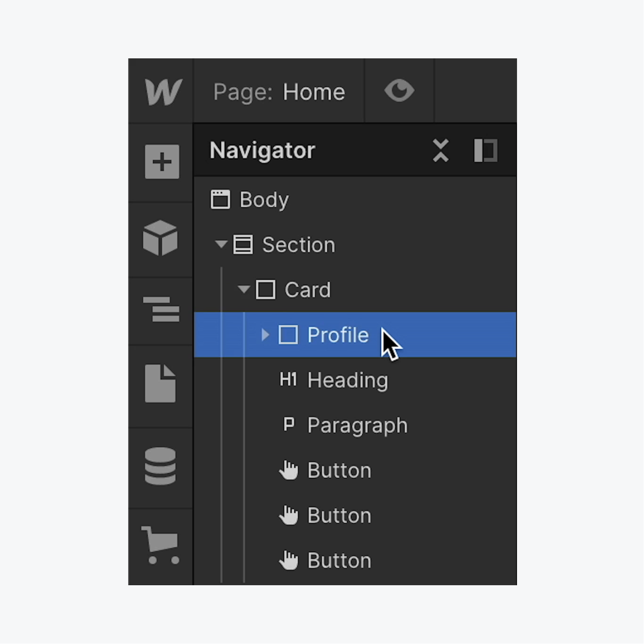Select the Paragraph element
This screenshot has width=644, height=644.
click(x=355, y=425)
